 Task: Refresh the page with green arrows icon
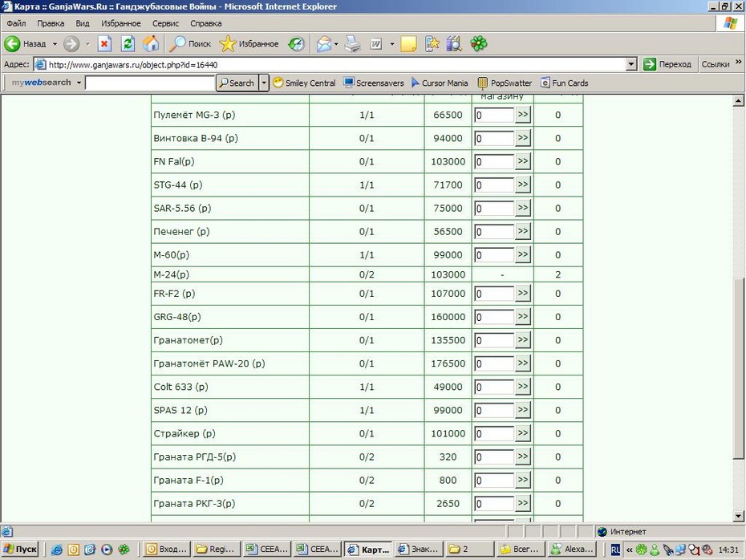pyautogui.click(x=128, y=44)
